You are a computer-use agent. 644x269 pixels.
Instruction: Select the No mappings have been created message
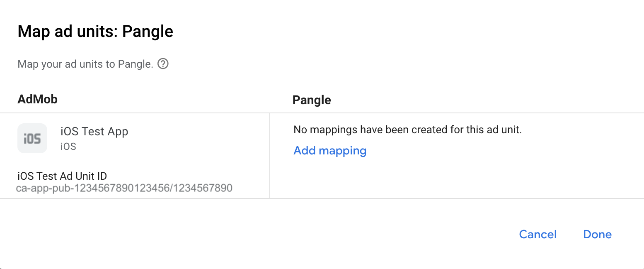tap(408, 130)
